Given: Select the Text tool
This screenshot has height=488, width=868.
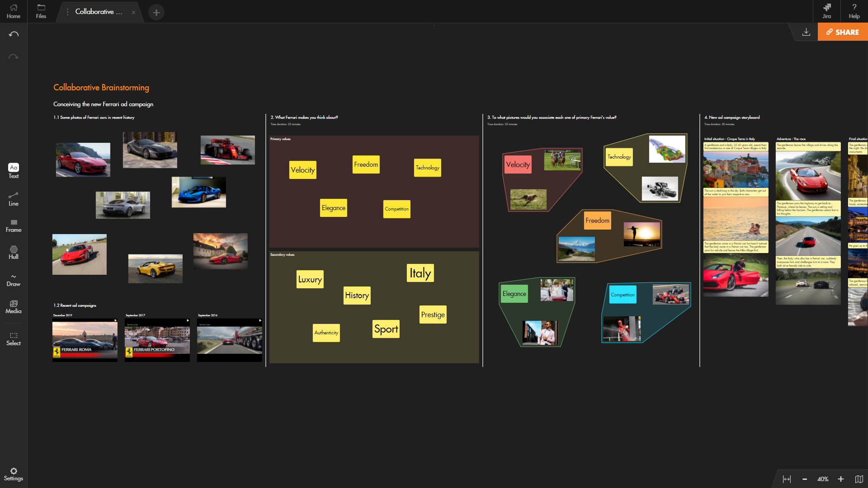Looking at the screenshot, I should [14, 170].
